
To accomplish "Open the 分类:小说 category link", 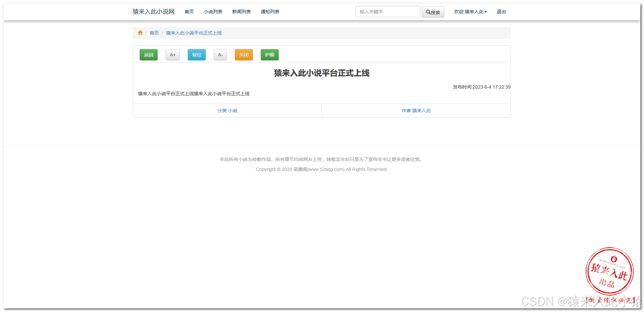I will pos(227,111).
